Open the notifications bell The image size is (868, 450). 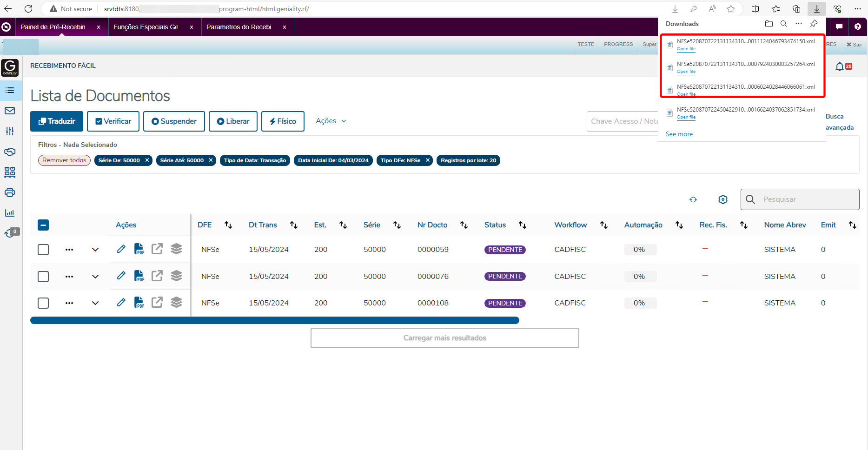pyautogui.click(x=839, y=66)
